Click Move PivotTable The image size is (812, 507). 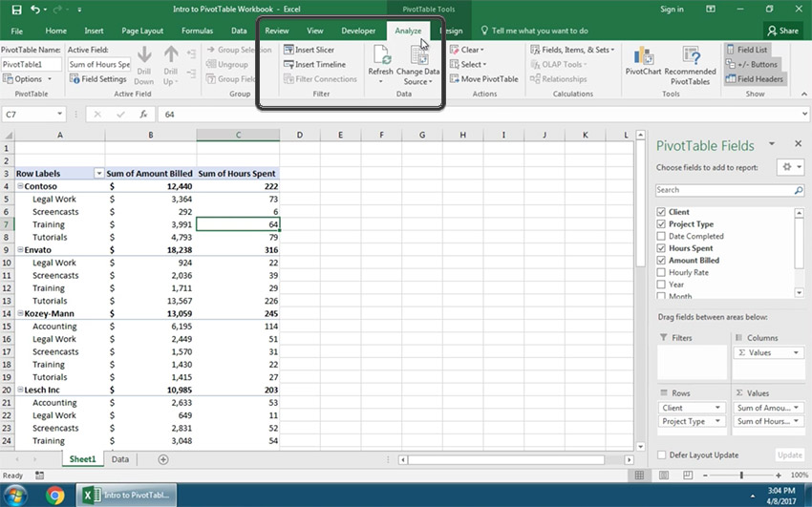pos(483,79)
